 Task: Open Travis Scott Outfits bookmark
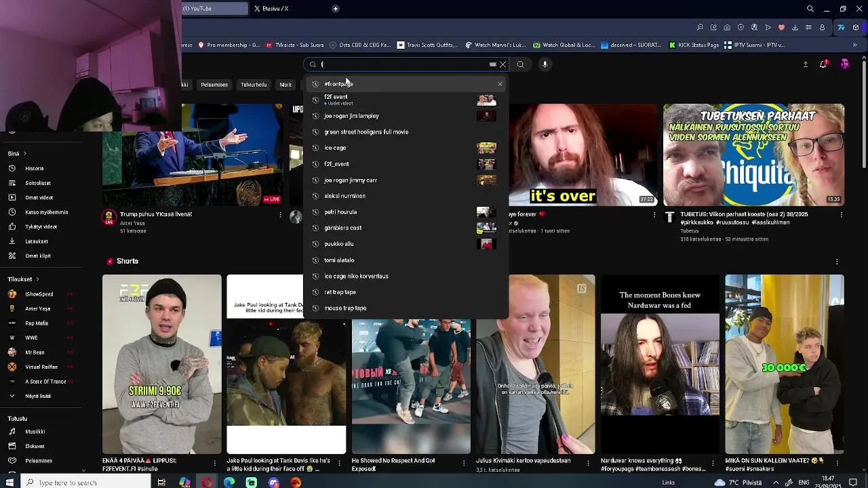[428, 45]
